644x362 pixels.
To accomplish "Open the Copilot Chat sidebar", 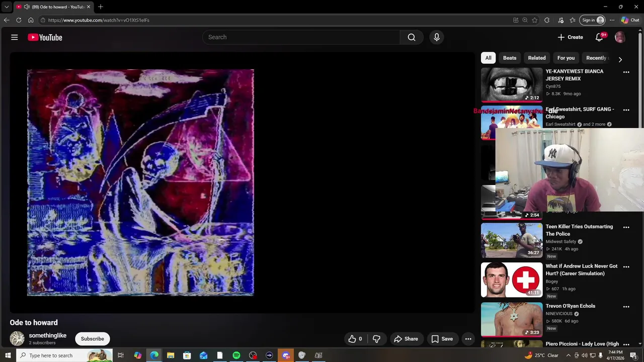I will [630, 20].
